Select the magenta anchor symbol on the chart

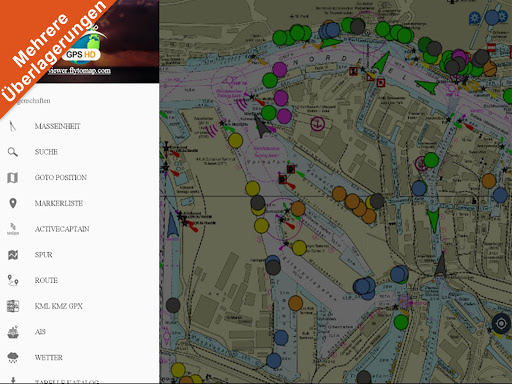[x=317, y=124]
